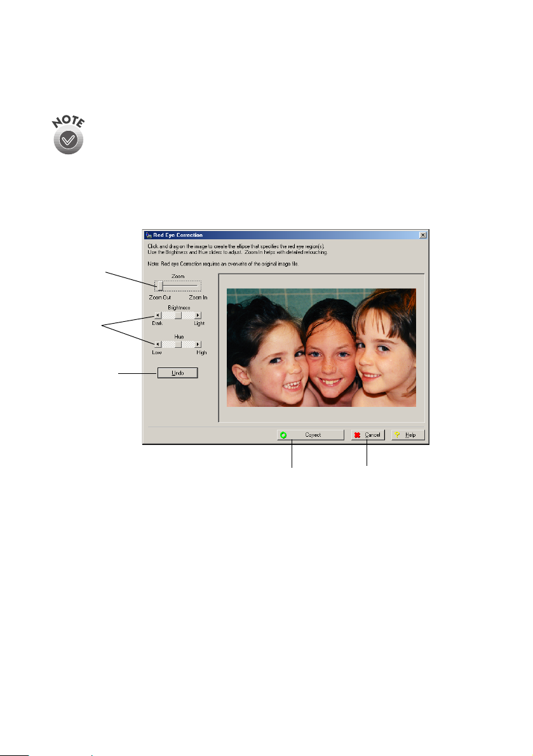Click the Brightness right arrow toward Light

[198, 315]
